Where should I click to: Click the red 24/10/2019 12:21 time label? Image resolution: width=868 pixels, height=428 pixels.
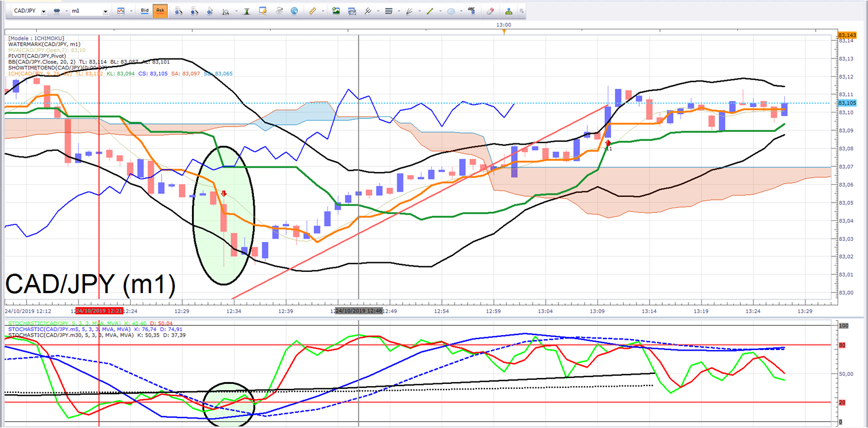click(100, 310)
